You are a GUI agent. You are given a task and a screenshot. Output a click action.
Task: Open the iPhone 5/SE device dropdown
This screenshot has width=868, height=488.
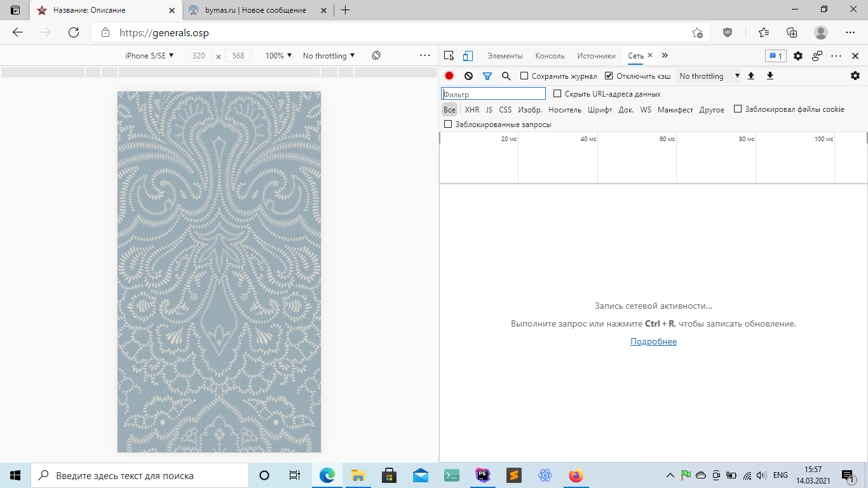(149, 56)
